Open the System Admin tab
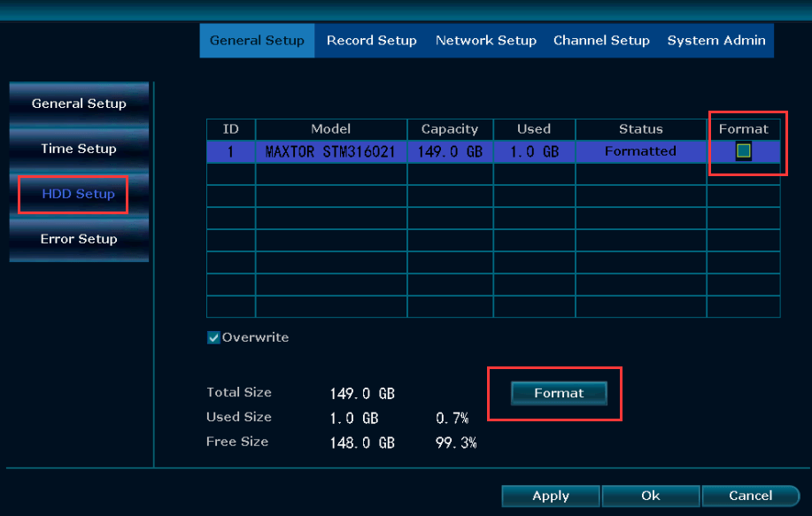The image size is (812, 516). click(x=716, y=41)
